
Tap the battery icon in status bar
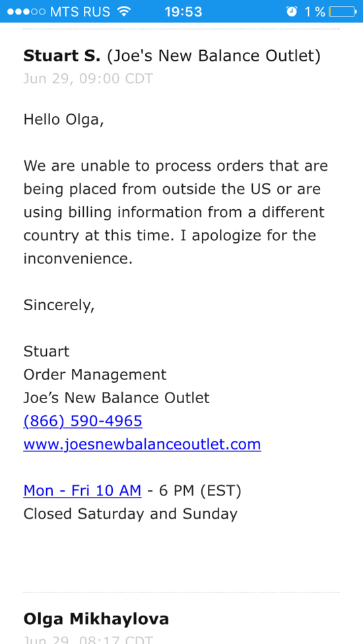tap(343, 11)
